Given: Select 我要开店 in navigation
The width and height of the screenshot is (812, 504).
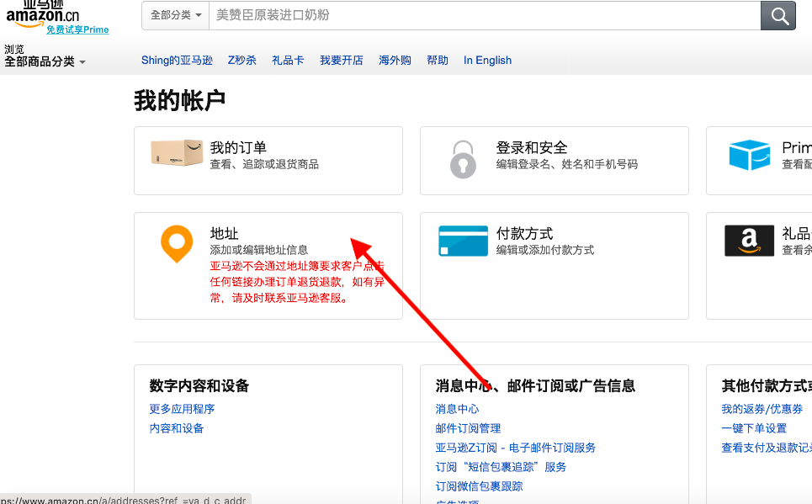Looking at the screenshot, I should tap(342, 61).
